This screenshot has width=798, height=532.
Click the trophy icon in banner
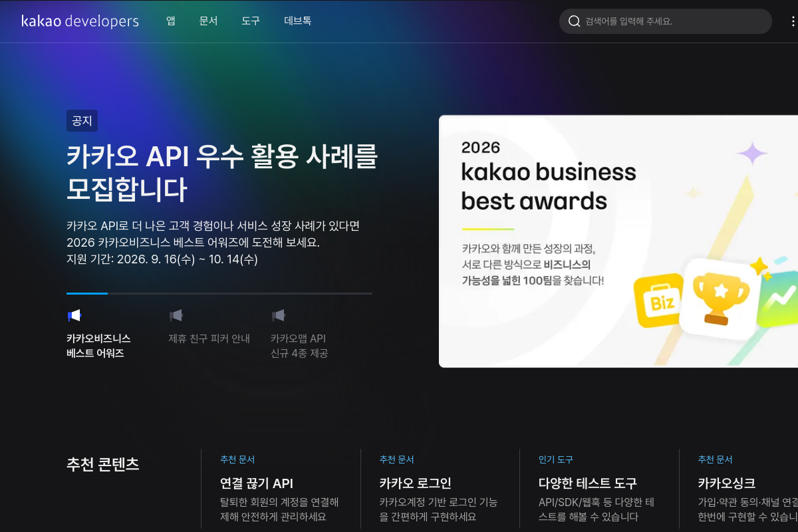(x=721, y=298)
